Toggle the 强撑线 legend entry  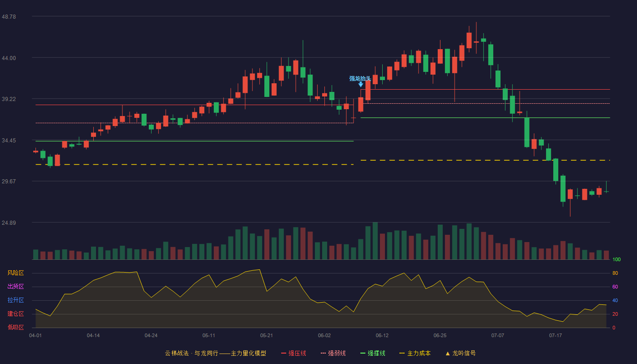pyautogui.click(x=373, y=353)
